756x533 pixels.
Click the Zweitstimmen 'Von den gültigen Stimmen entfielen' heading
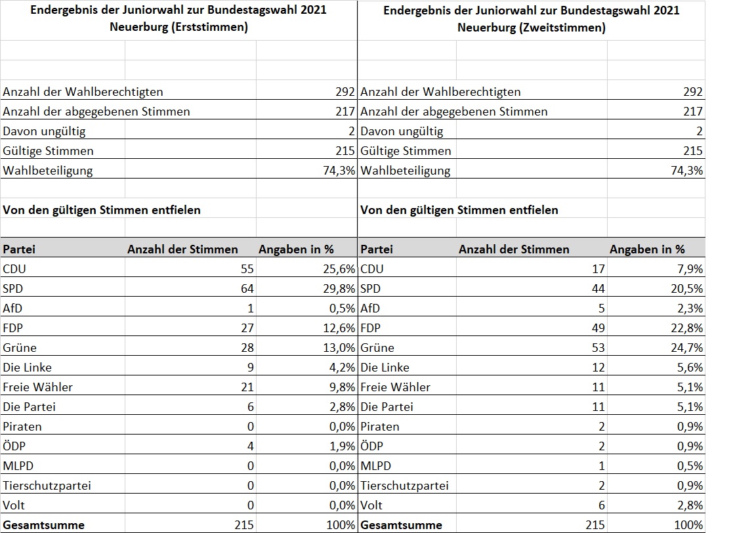point(459,210)
